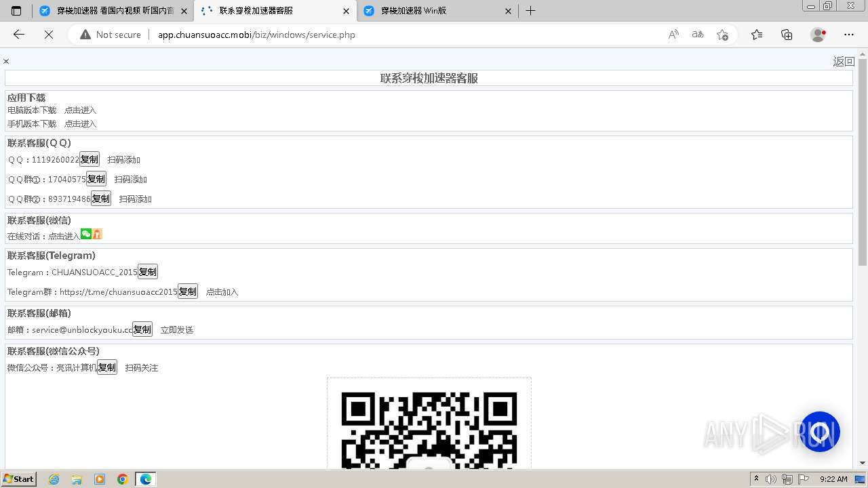Click the network tray icon
The width and height of the screenshot is (868, 488).
point(787,479)
